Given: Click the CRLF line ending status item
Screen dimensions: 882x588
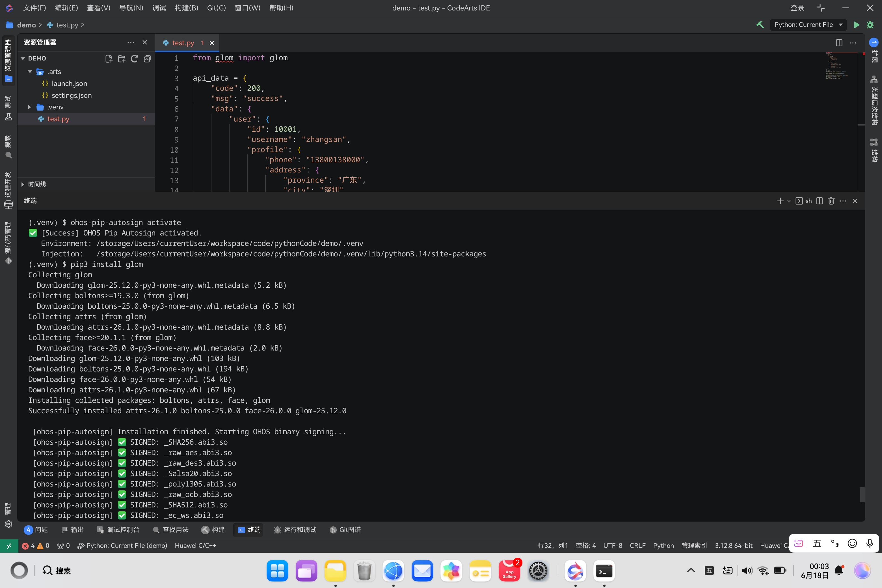Looking at the screenshot, I should [637, 546].
